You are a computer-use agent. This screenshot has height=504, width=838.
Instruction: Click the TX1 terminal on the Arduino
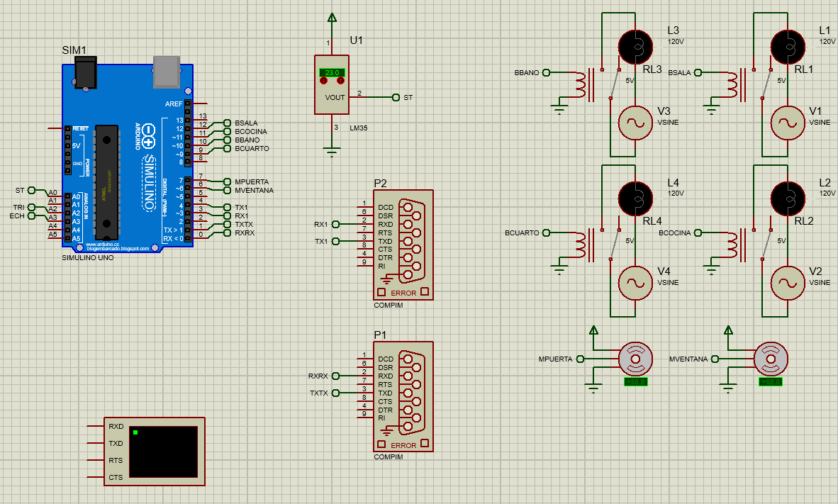pos(227,208)
